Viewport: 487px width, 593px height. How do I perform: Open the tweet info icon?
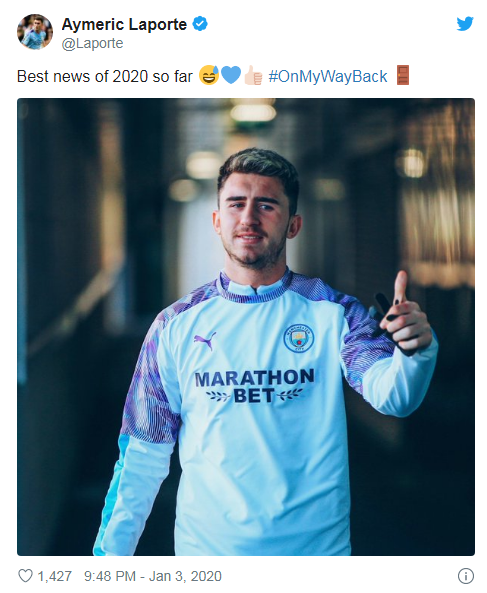[466, 576]
